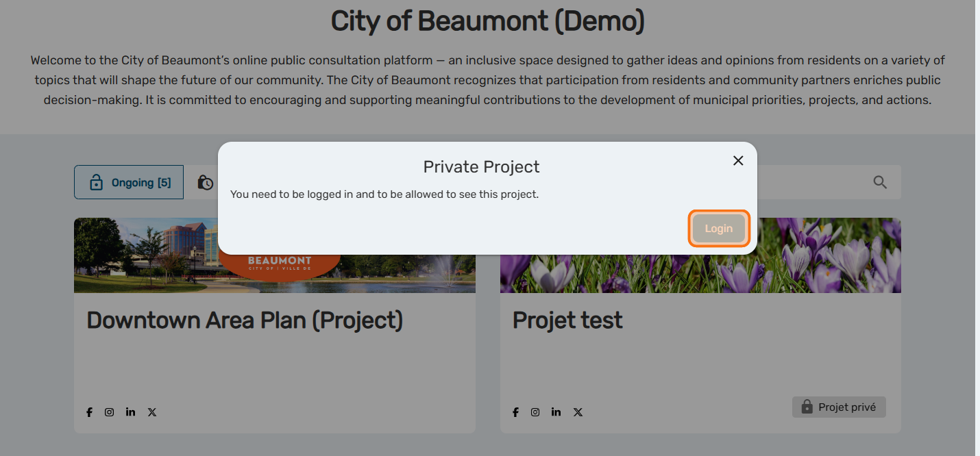Image resolution: width=980 pixels, height=456 pixels.
Task: Click Facebook icon on Projet test card
Action: [515, 412]
